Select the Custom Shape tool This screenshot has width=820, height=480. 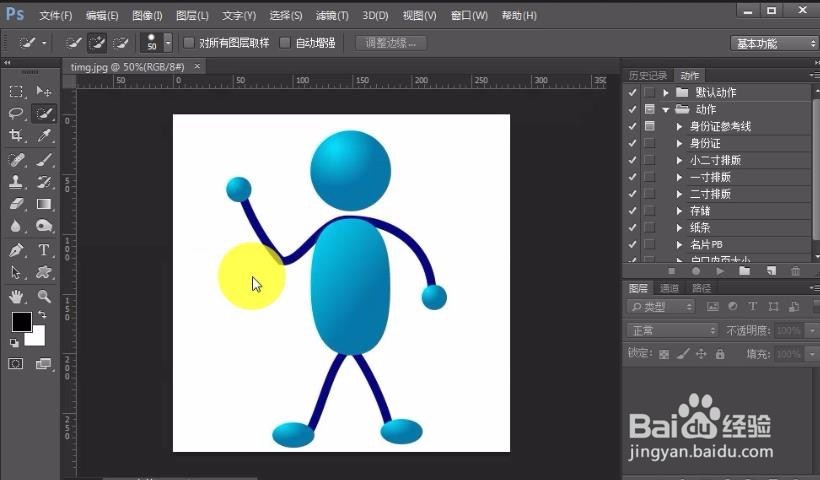[x=44, y=272]
